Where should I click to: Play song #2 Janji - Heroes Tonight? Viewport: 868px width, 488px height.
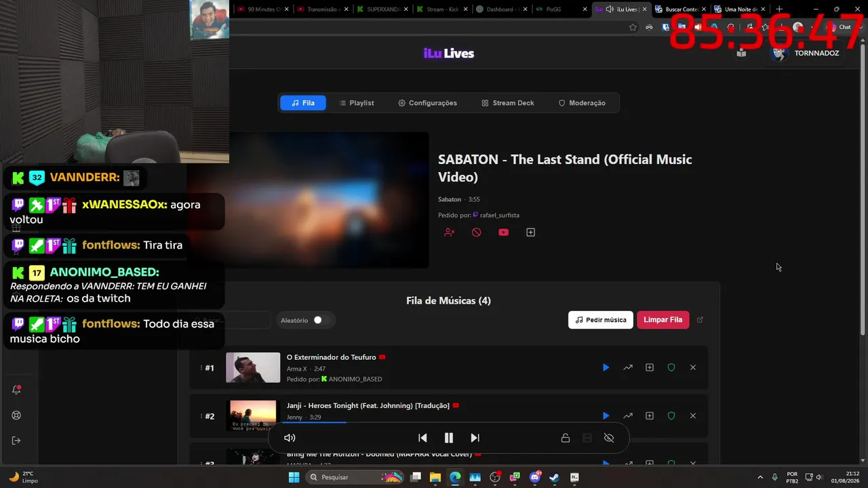tap(606, 415)
